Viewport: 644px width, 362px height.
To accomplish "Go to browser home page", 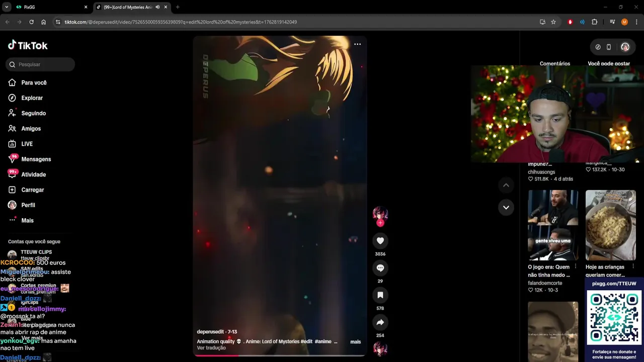I will click(x=43, y=22).
